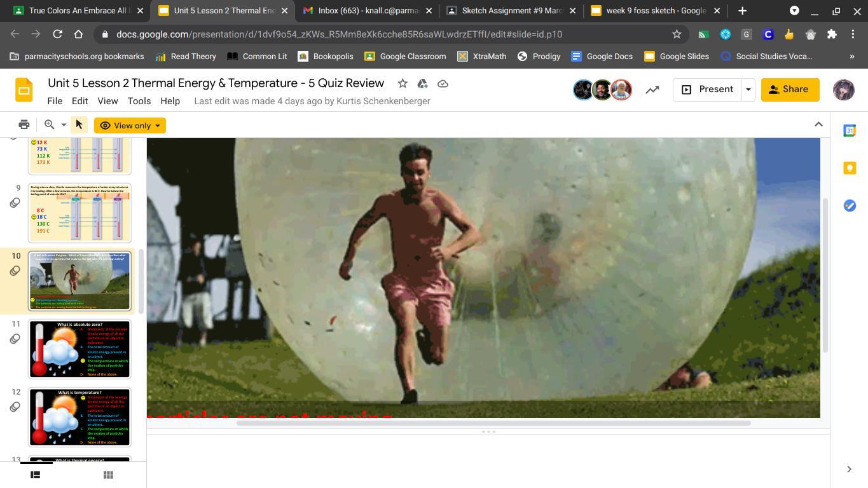Click linked-slide icon beside slide 11
This screenshot has width=868, height=488.
pos(15,339)
